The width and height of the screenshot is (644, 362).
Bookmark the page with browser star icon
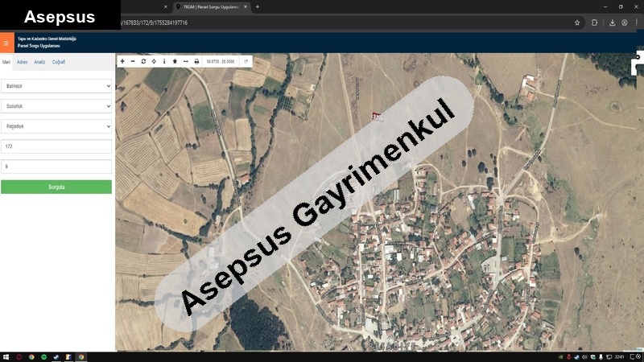tap(577, 23)
